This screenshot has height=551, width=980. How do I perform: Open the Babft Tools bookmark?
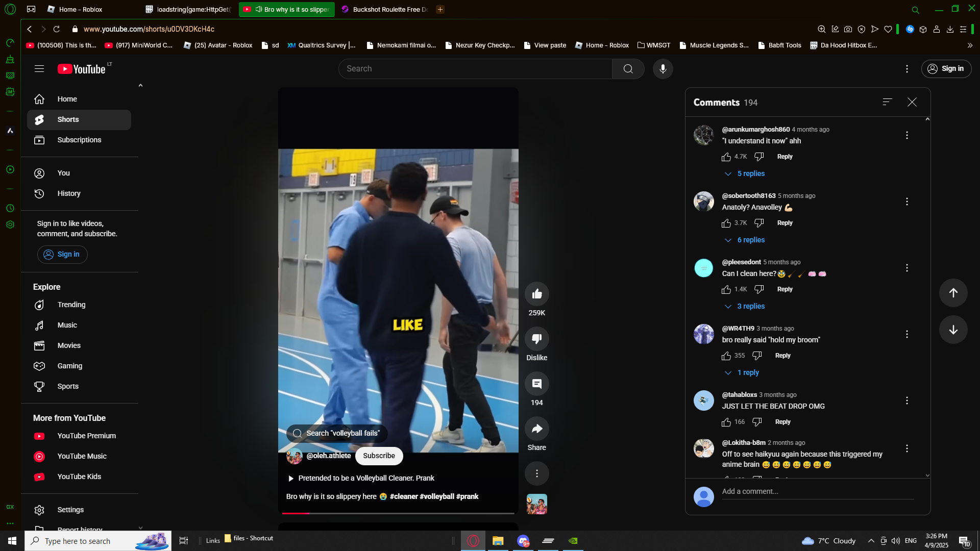click(779, 45)
